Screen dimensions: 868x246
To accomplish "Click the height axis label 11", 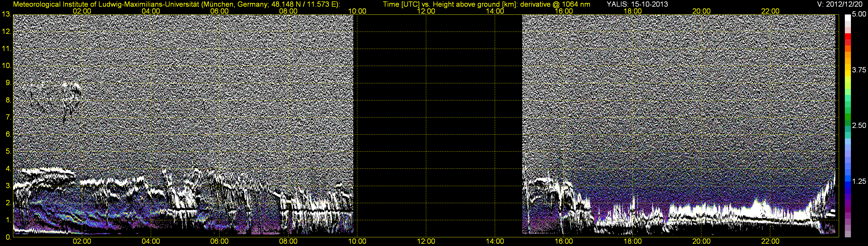I will tap(6, 49).
